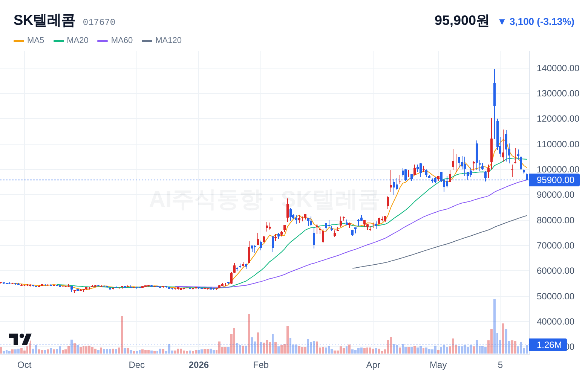Click the 140000.00 price axis label

tap(558, 68)
